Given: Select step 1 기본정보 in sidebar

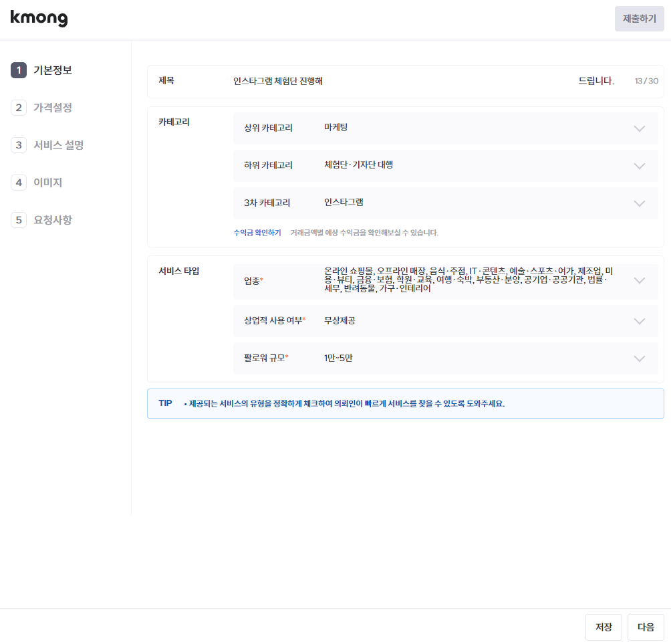Looking at the screenshot, I should [41, 70].
